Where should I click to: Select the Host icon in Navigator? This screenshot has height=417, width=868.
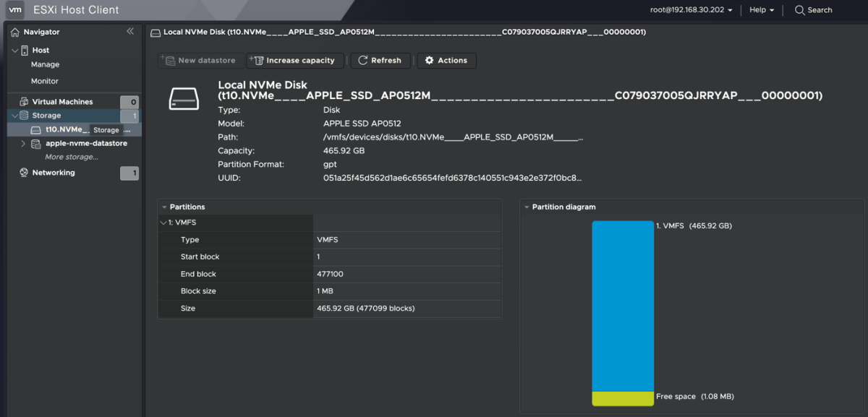click(x=24, y=51)
